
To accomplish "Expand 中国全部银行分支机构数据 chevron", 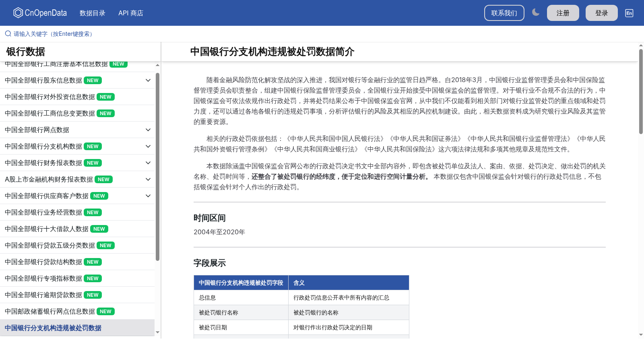I will [148, 146].
